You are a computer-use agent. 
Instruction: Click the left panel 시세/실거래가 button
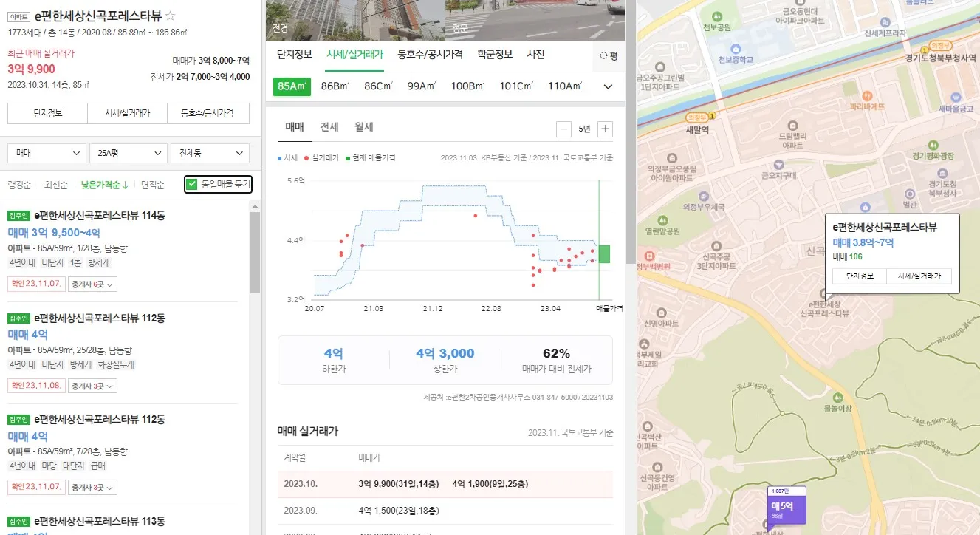coord(128,114)
